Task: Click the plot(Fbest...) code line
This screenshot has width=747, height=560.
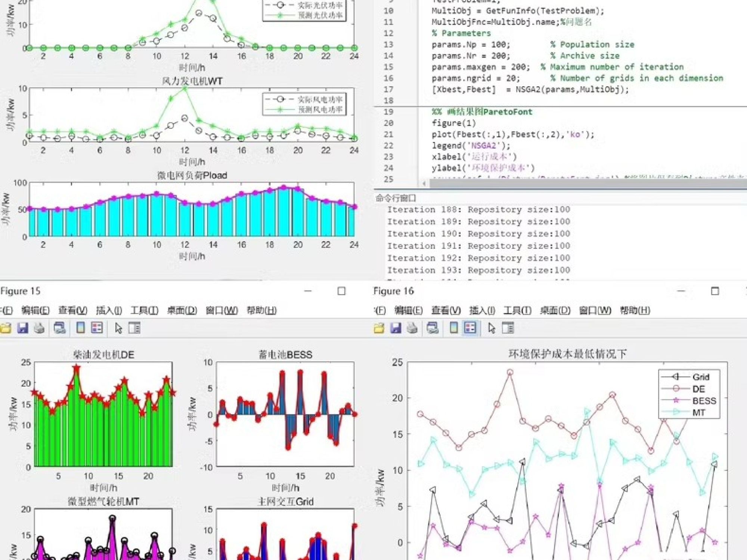Action: [x=513, y=134]
